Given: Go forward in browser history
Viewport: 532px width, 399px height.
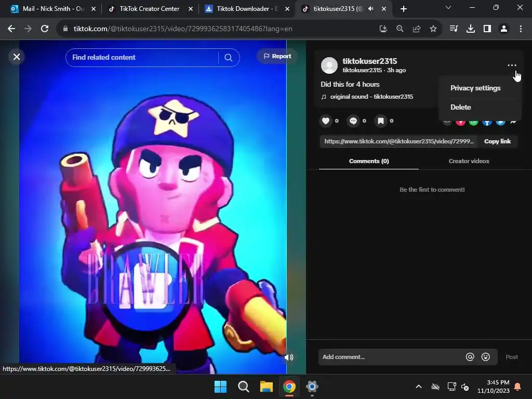Looking at the screenshot, I should point(28,29).
